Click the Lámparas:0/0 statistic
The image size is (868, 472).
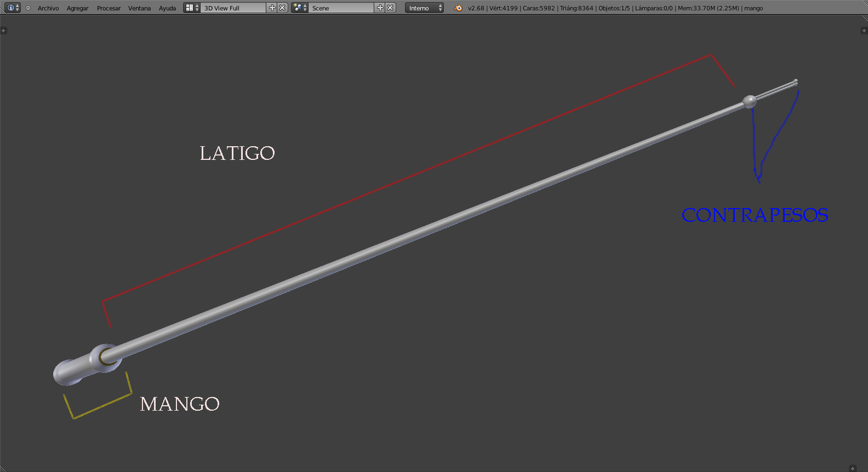tap(654, 8)
